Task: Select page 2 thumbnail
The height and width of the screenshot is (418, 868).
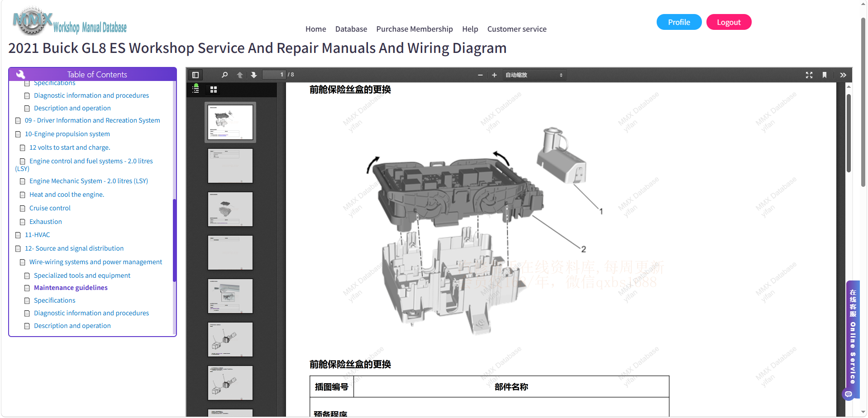Action: 230,166
